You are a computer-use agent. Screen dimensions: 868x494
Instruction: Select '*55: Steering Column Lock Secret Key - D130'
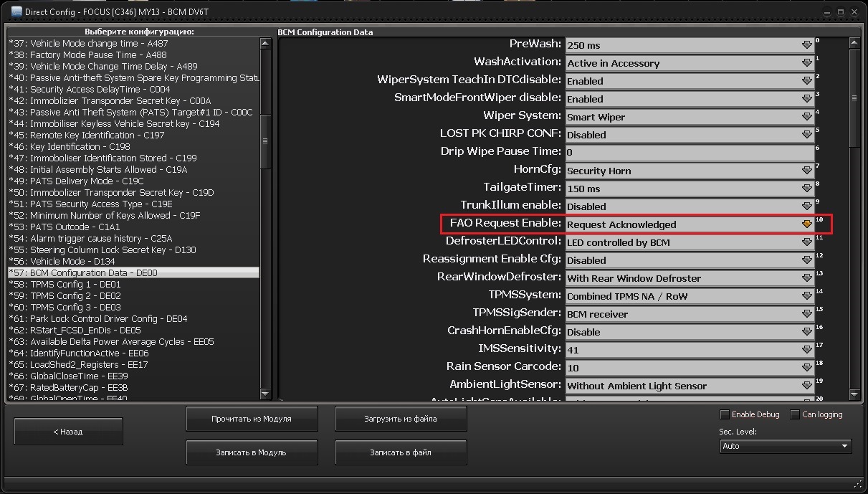(x=133, y=250)
